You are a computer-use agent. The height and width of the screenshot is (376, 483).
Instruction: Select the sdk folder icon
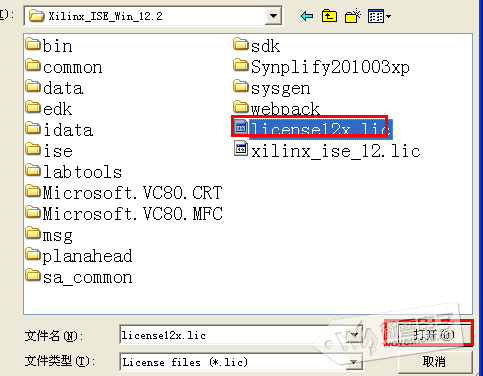point(241,44)
